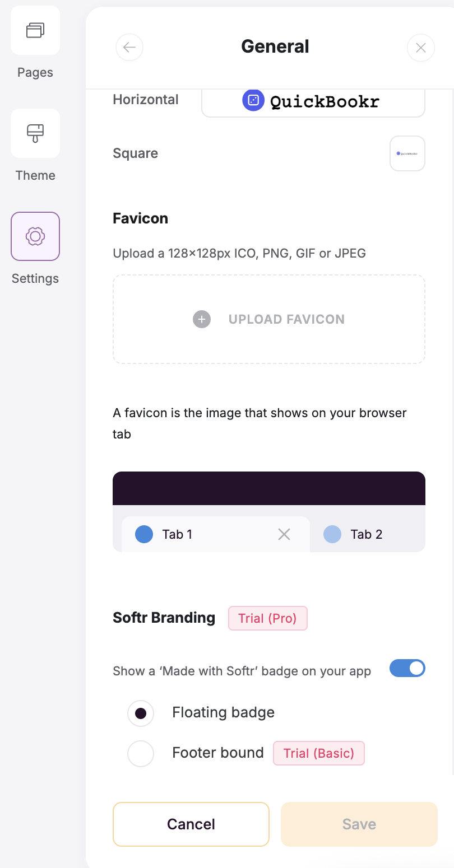The image size is (454, 868).
Task: Click the Tab 1 blue favicon dot
Action: pos(144,534)
